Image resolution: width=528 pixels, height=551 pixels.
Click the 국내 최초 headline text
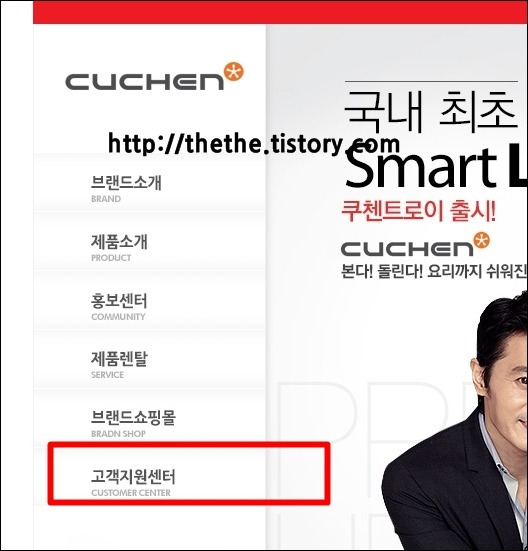[431, 110]
